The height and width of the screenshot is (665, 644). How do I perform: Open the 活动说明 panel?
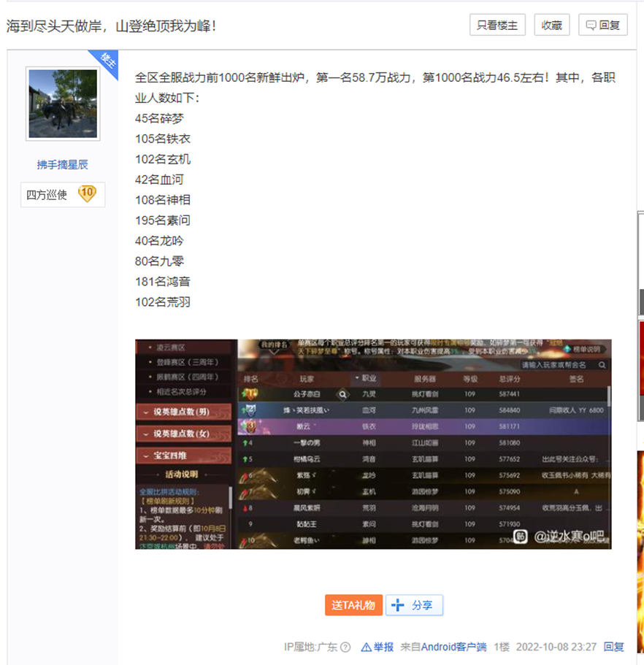pos(181,474)
